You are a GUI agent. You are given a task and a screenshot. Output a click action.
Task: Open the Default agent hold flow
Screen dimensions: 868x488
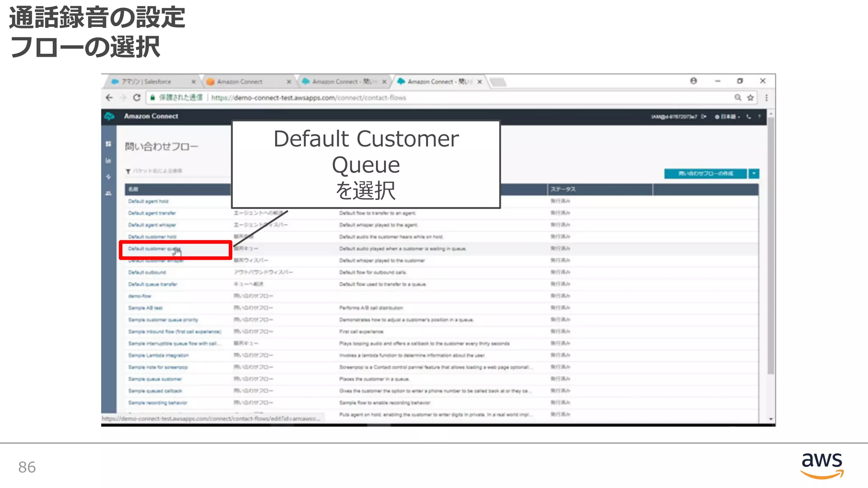pos(148,201)
